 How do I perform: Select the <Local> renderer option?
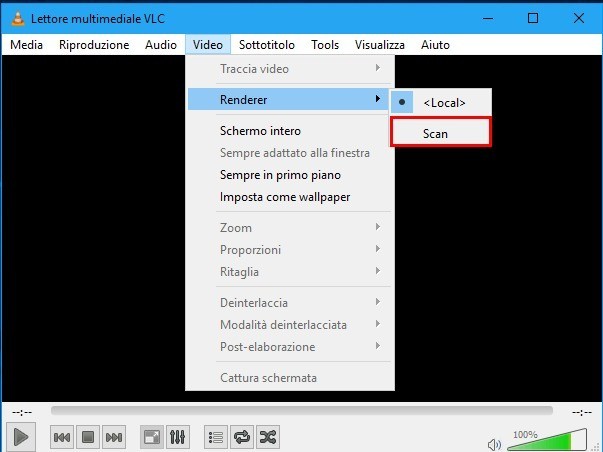tap(441, 102)
